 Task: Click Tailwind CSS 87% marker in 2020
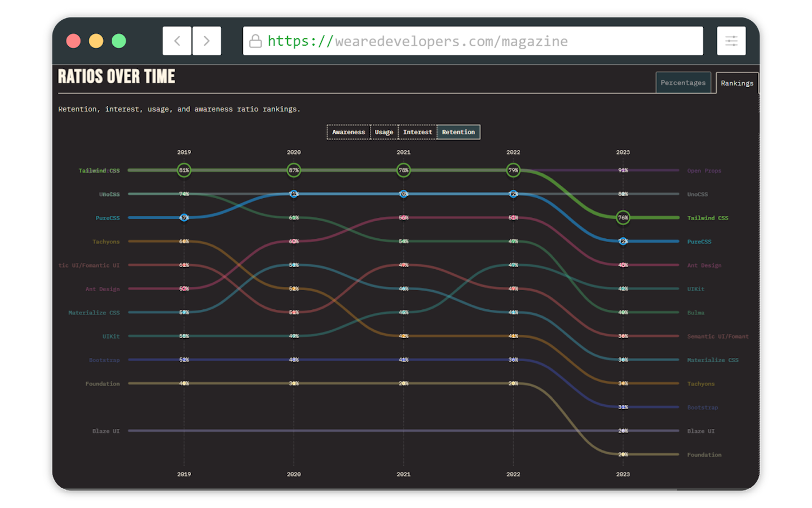[x=294, y=170]
